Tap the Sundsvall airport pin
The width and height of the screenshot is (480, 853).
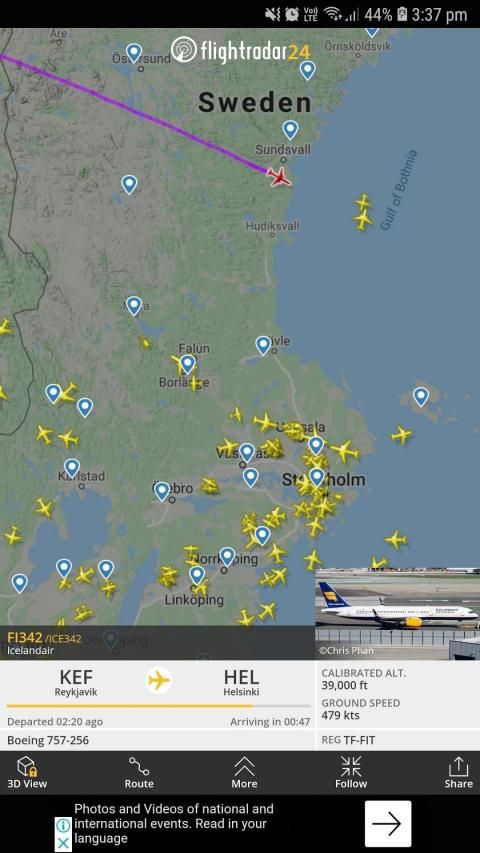click(x=290, y=129)
